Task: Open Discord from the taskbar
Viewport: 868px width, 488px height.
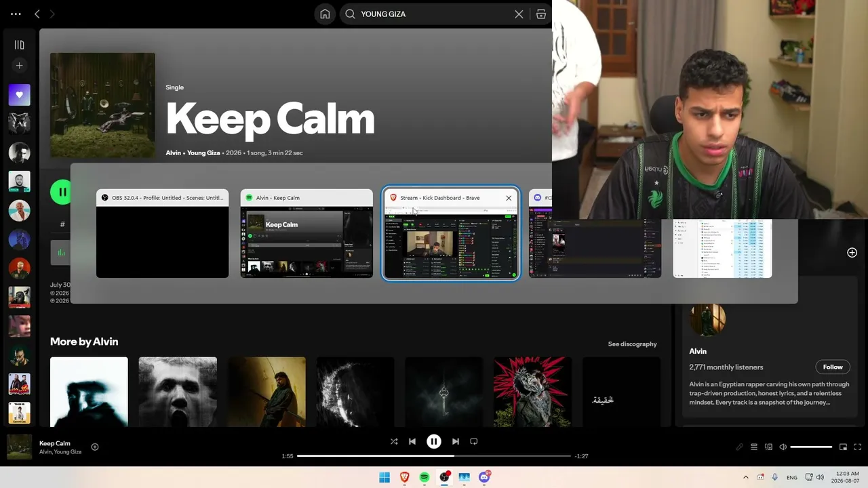Action: (x=484, y=477)
